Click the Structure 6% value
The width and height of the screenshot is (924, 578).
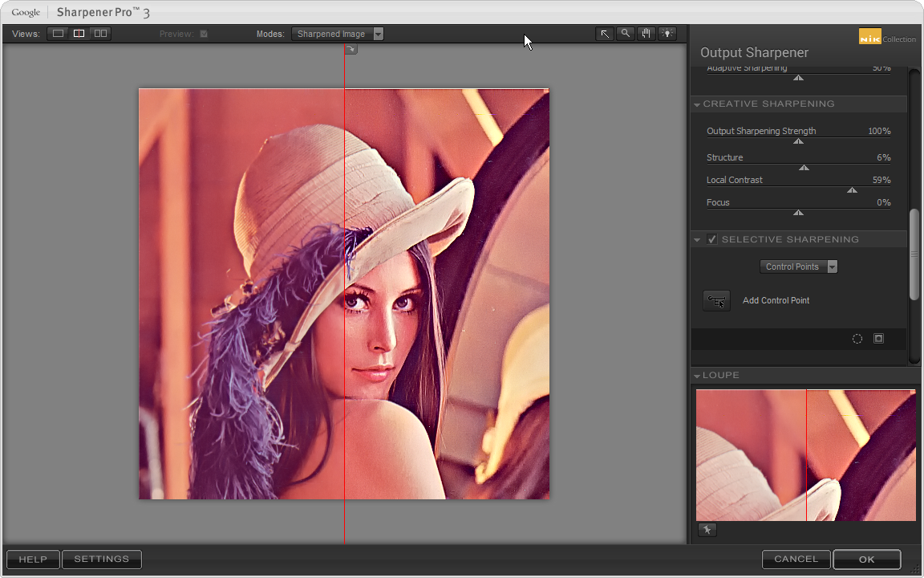883,157
